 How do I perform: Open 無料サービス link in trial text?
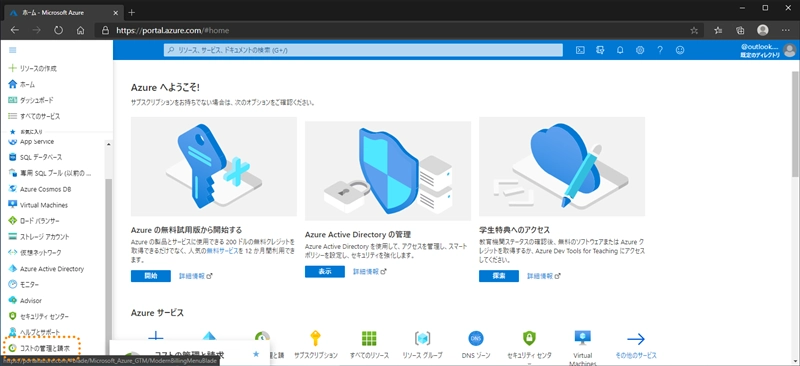(222, 252)
